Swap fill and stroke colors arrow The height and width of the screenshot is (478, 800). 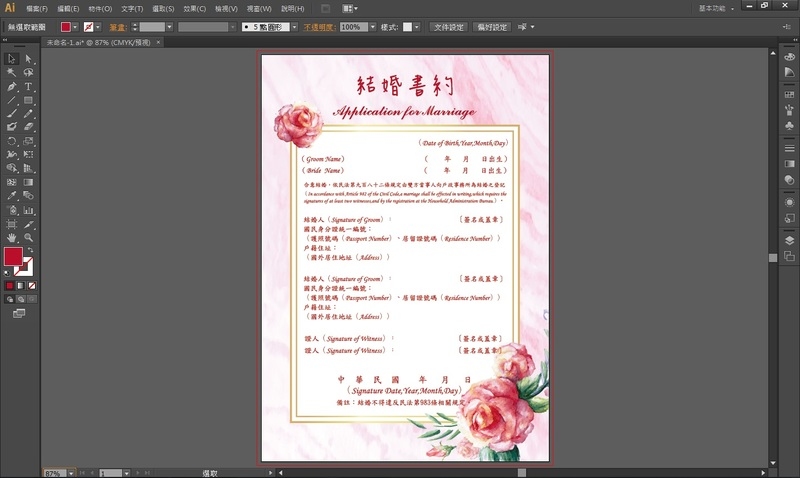pos(30,250)
